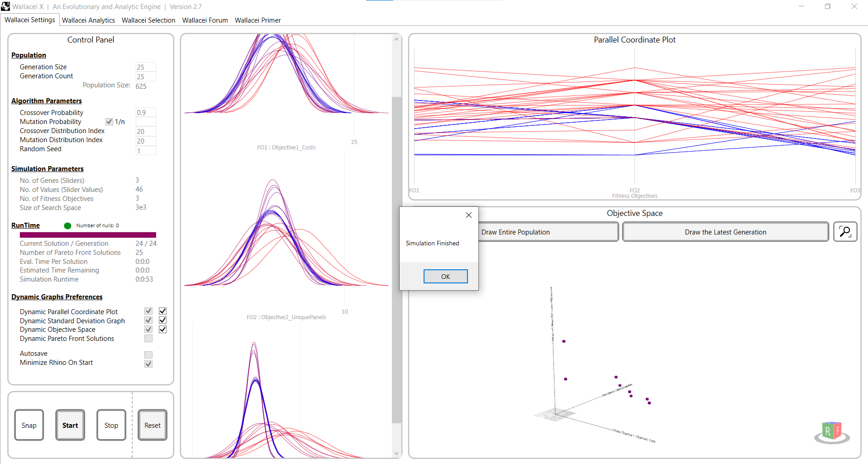Click the green RunTime status indicator
Image resolution: width=868 pixels, height=464 pixels.
click(67, 225)
